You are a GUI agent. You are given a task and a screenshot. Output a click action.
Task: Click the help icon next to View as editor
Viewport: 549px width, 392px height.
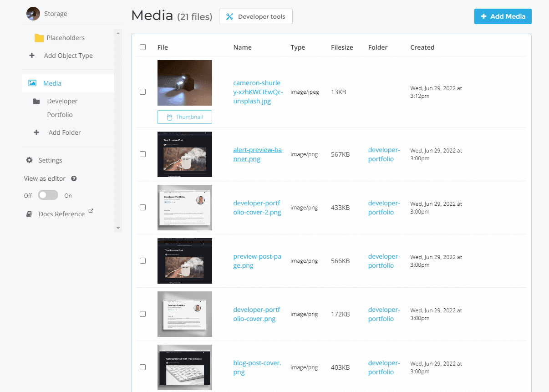click(74, 179)
